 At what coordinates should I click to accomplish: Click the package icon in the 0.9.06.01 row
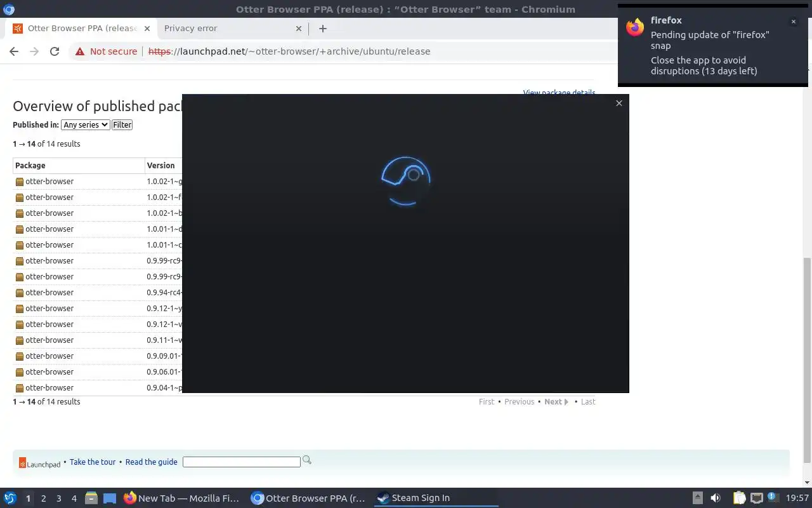click(x=20, y=372)
